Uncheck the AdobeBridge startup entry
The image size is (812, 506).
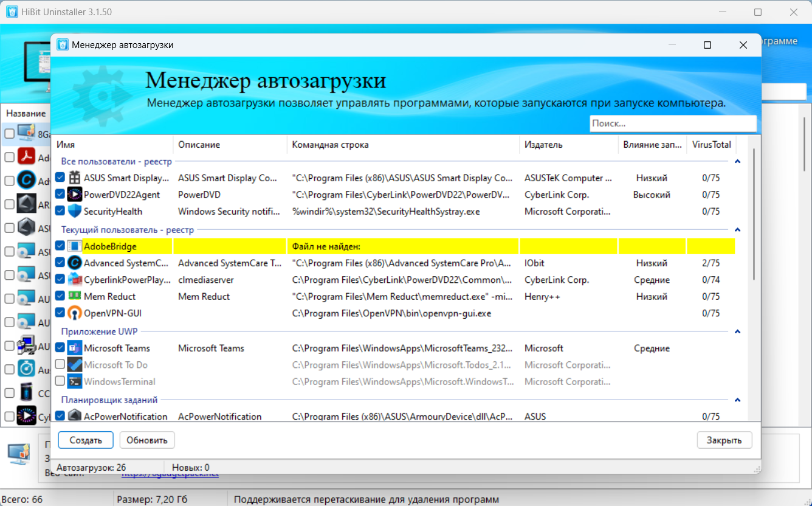click(x=60, y=246)
